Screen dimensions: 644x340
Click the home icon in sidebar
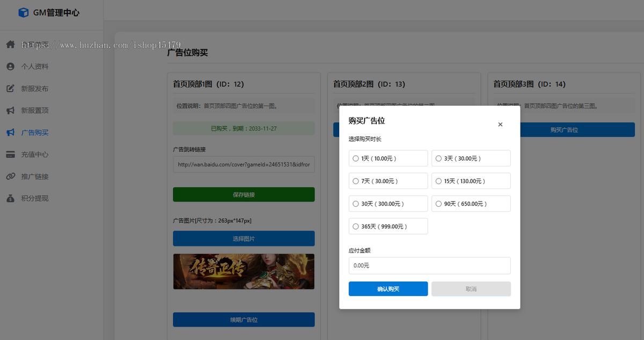tap(10, 45)
